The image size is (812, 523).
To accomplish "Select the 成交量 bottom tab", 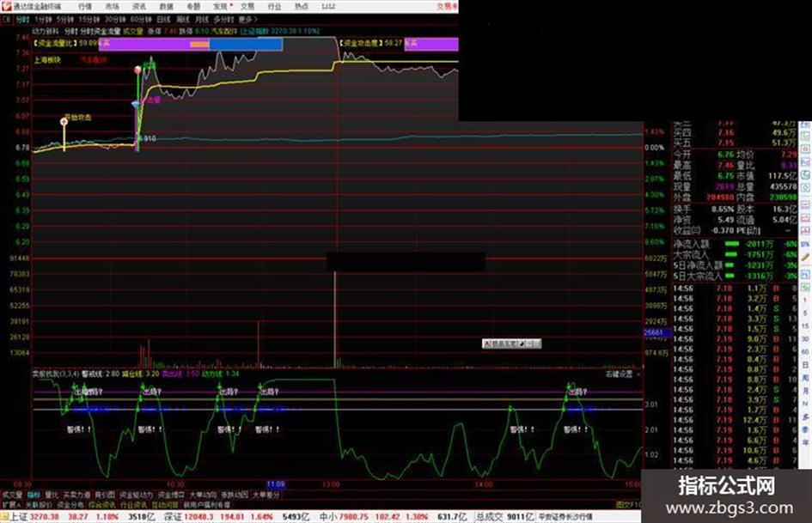I will pos(12,495).
